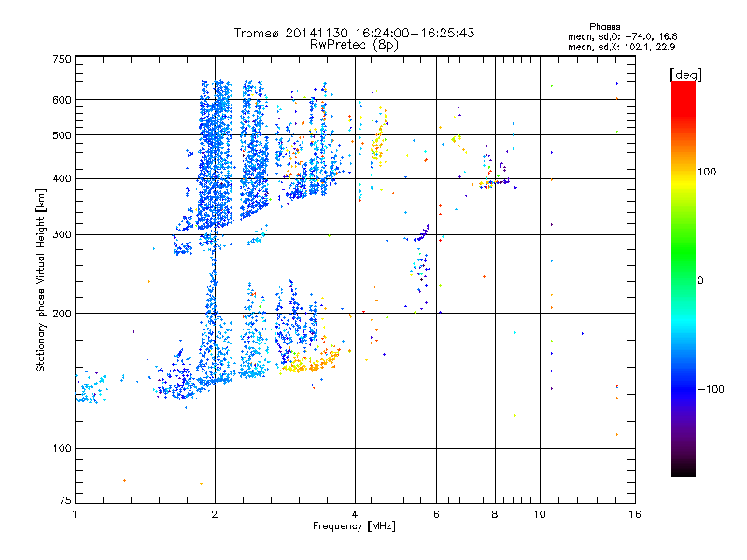
Task: Click the y-axis tick label "75"
Action: click(x=65, y=500)
